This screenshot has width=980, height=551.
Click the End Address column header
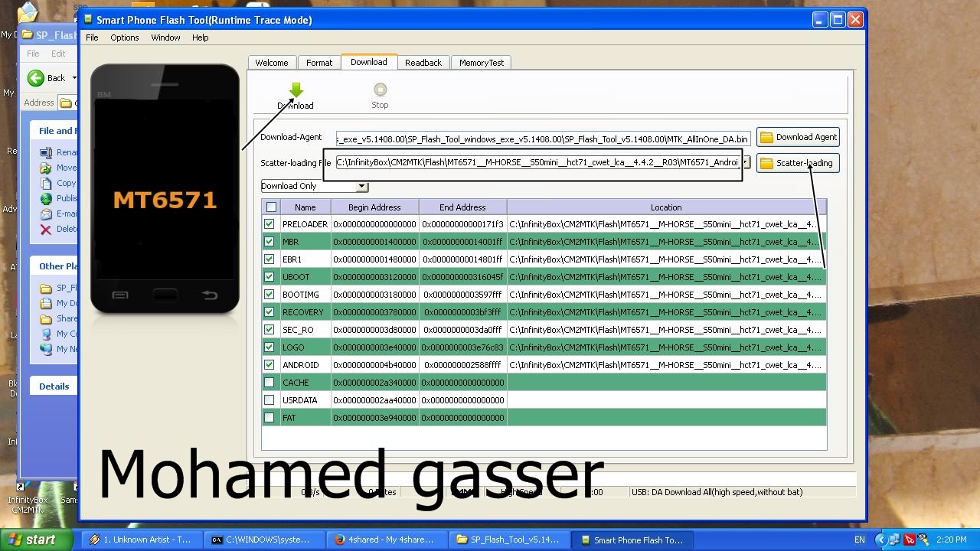(x=462, y=207)
